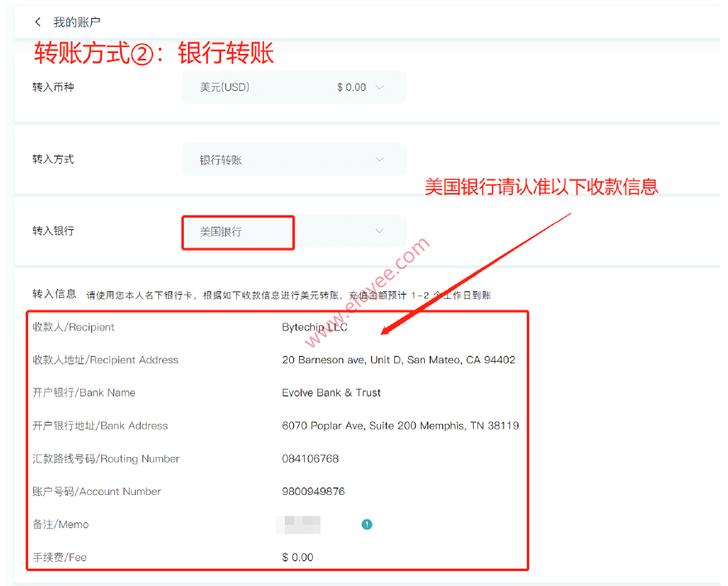Click the 开户银行地址 Memphis address line
Image resolution: width=728 pixels, height=586 pixels.
(x=399, y=425)
